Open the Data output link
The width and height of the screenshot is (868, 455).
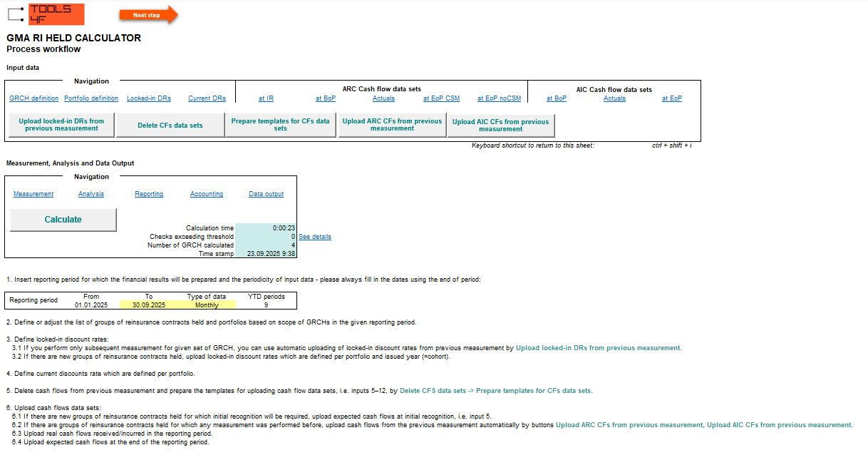266,194
